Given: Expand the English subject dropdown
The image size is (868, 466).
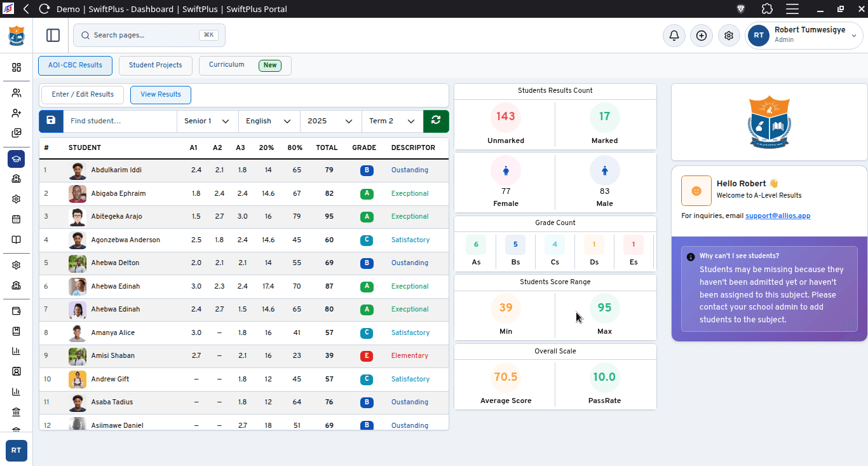Looking at the screenshot, I should click(269, 121).
